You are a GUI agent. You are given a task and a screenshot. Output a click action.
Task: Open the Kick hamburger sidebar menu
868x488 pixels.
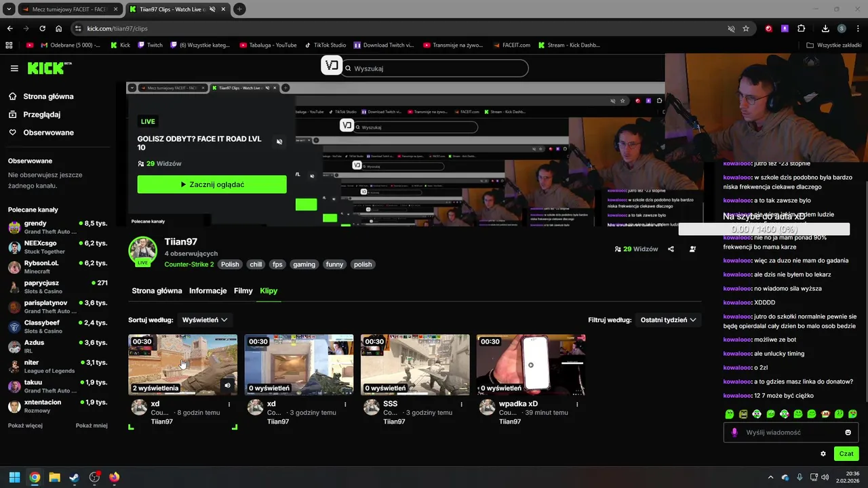coord(14,68)
